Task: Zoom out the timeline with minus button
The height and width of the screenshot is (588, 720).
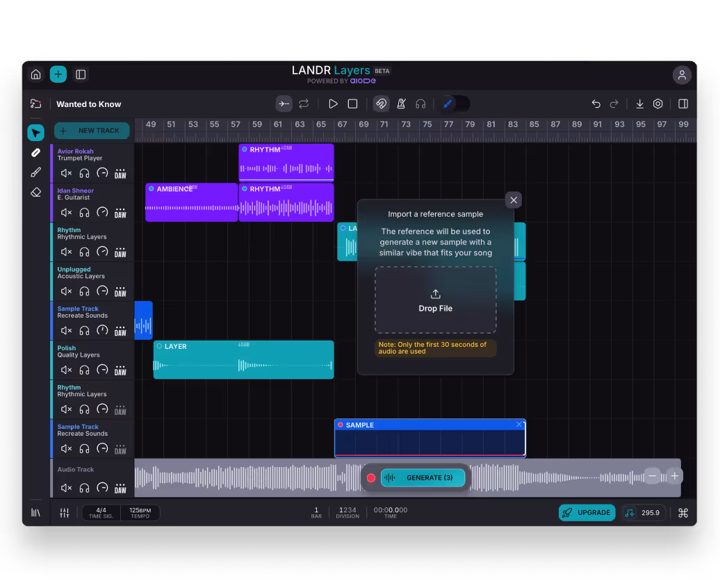Action: click(653, 476)
